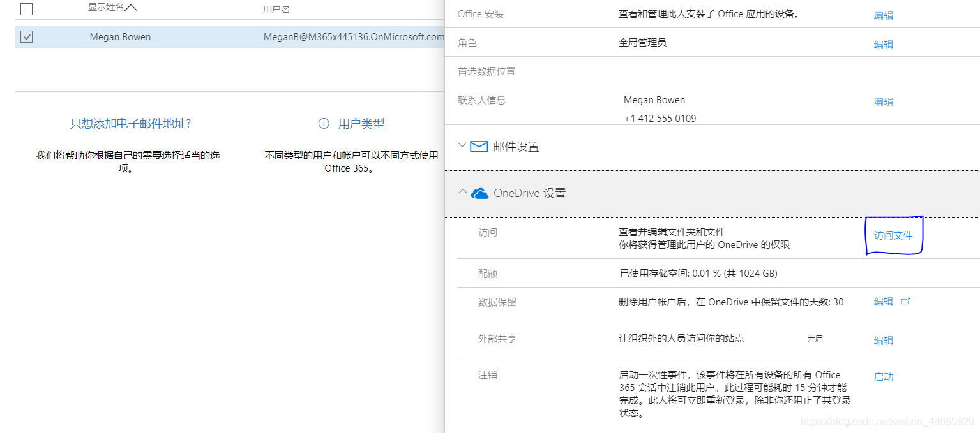Click the OneDrive cloud icon
Viewport: 980px width, 433px height.
479,193
